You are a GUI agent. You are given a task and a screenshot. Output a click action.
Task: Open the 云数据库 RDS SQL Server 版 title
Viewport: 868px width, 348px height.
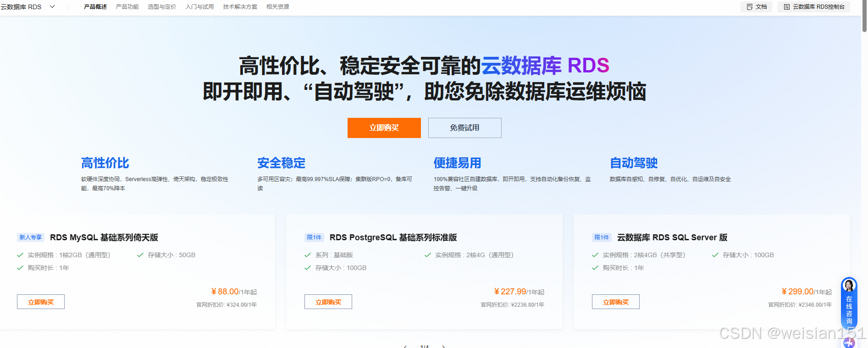(672, 238)
